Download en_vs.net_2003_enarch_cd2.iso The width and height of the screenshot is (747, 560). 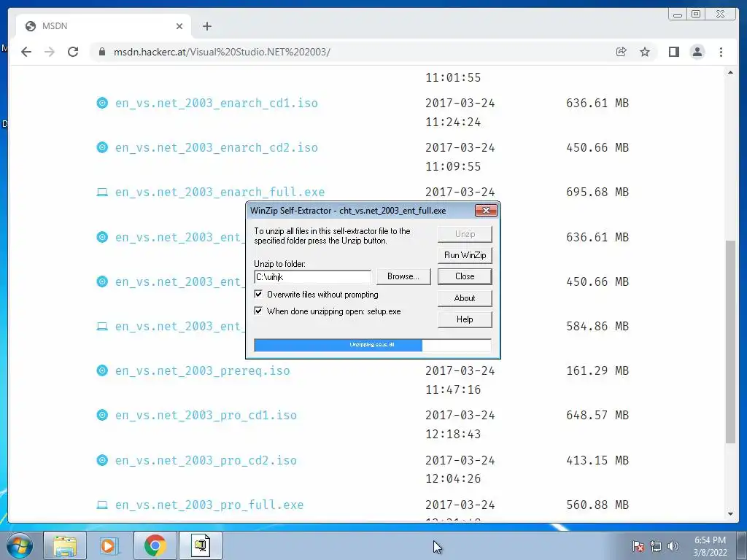tap(216, 147)
